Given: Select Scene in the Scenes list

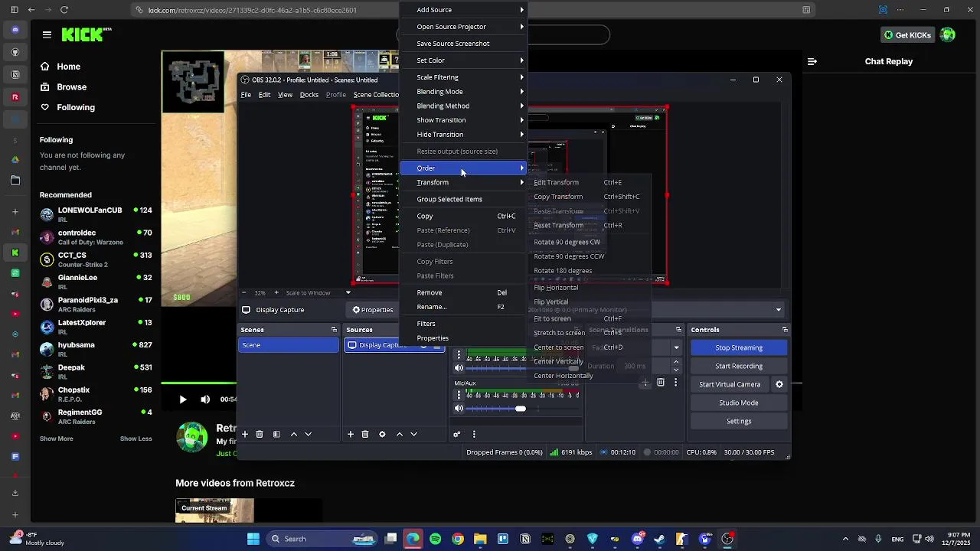Looking at the screenshot, I should click(288, 345).
